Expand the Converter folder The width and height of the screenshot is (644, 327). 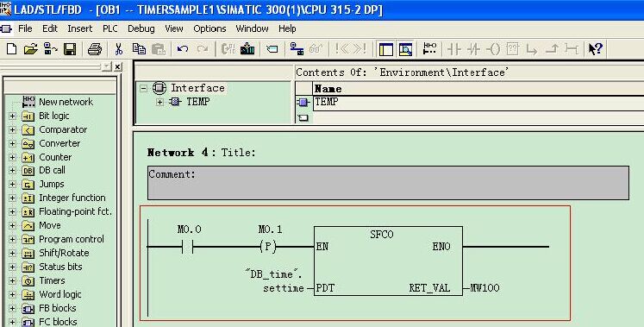click(12, 144)
